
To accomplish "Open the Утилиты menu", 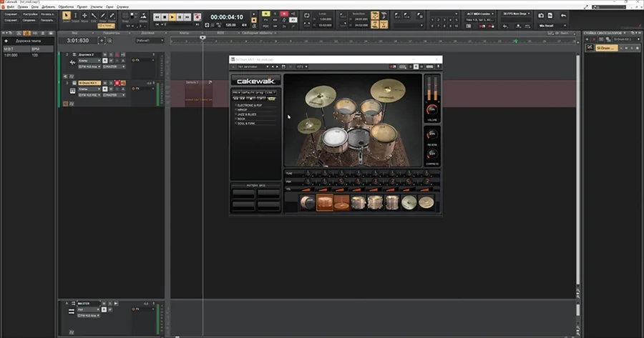I will tap(97, 7).
